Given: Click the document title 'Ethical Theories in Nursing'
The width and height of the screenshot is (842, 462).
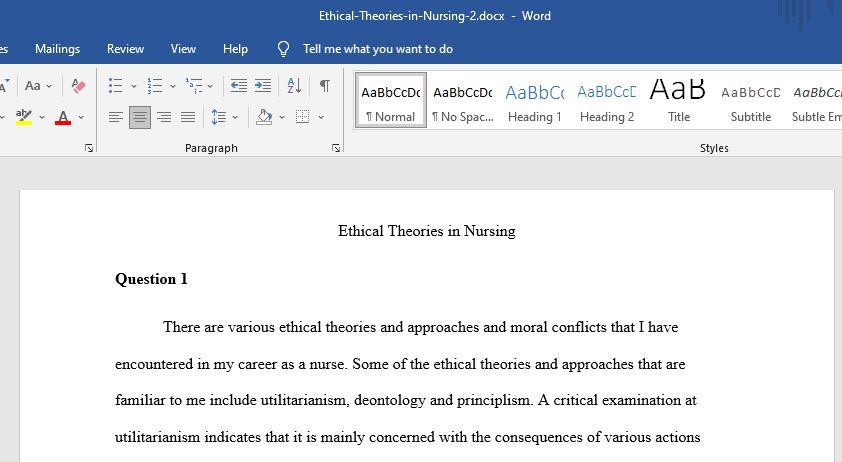Looking at the screenshot, I should 426,231.
